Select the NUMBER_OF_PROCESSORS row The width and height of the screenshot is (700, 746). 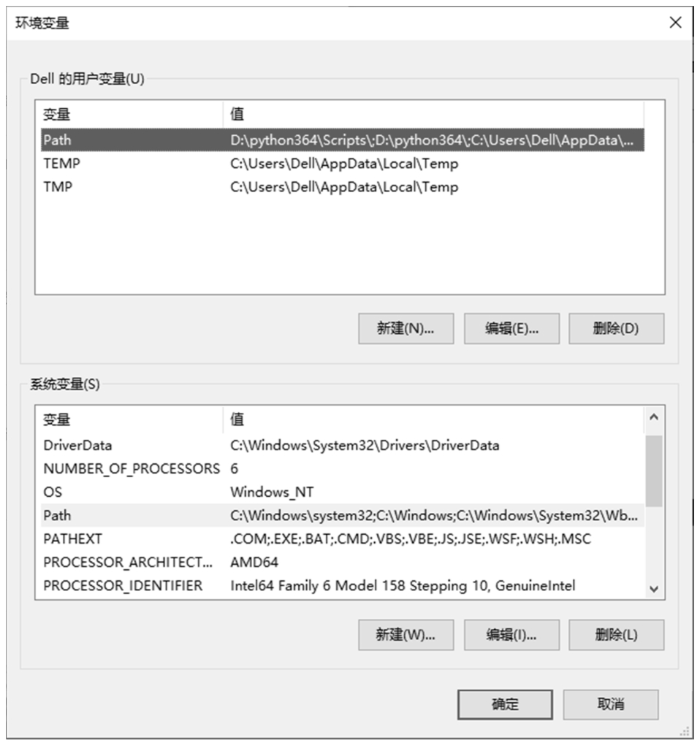click(x=343, y=468)
